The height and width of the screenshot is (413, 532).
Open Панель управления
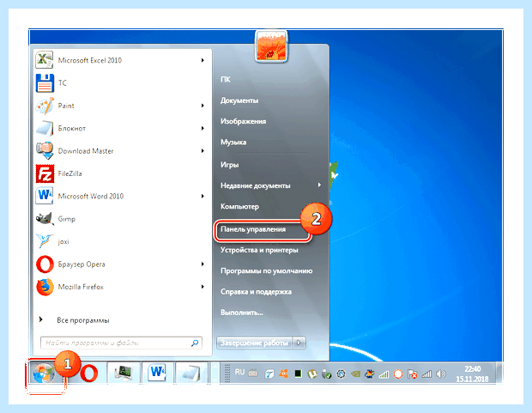253,229
